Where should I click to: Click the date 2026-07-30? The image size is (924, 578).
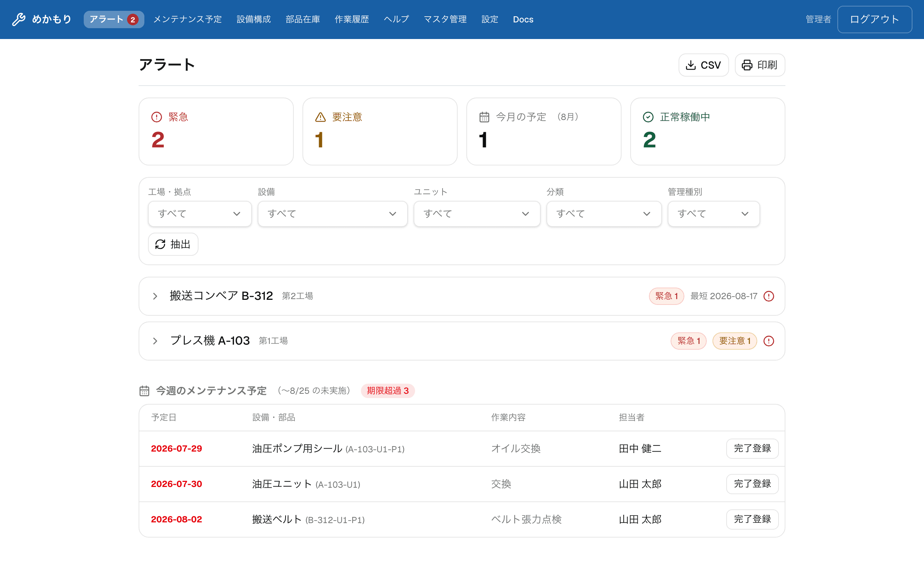[x=176, y=484]
